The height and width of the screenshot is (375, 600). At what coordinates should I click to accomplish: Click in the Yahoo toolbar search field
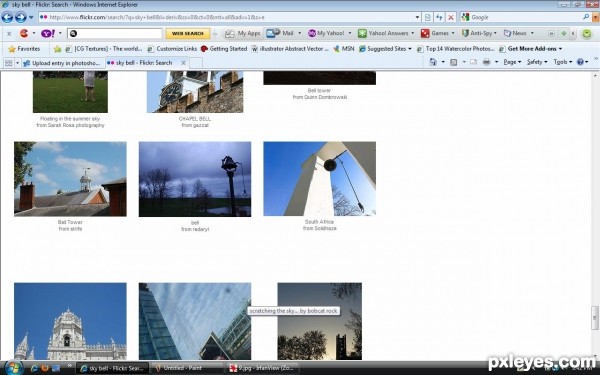(115, 34)
